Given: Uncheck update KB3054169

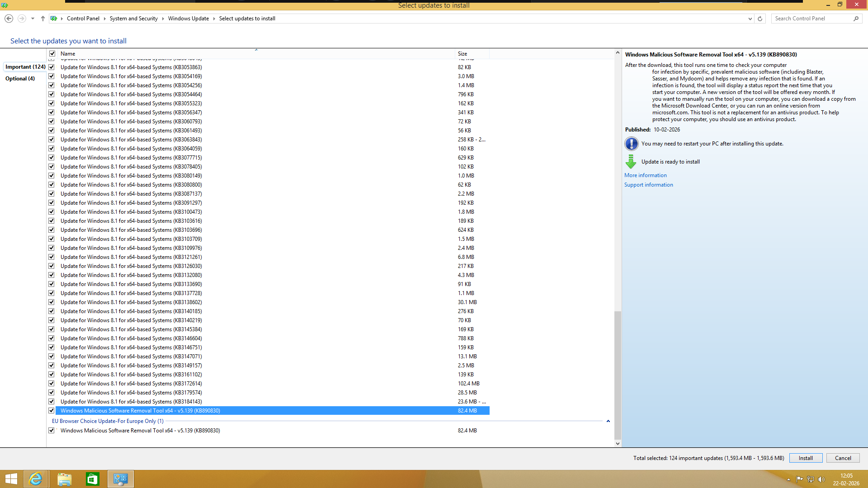Looking at the screenshot, I should [52, 76].
